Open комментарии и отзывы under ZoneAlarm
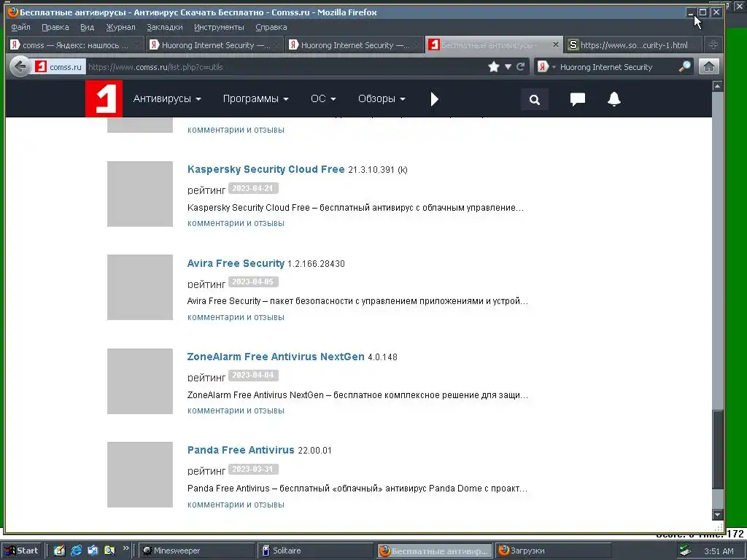 point(236,411)
